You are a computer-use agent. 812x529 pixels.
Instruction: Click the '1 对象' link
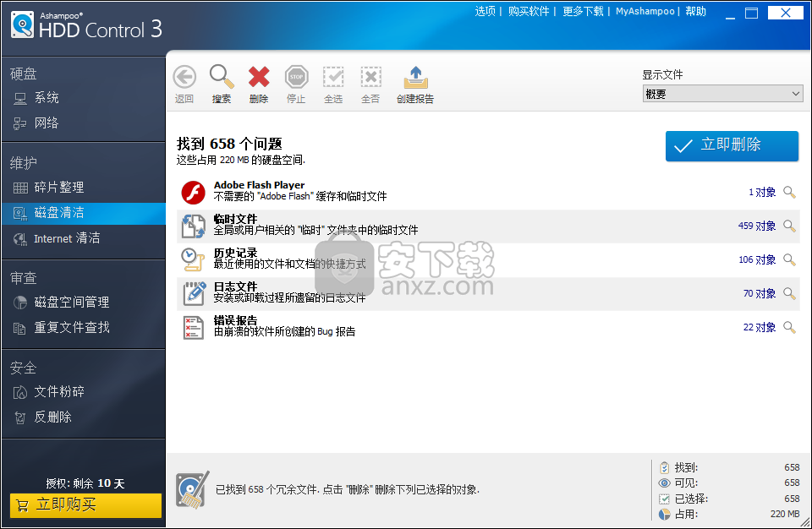pos(762,193)
